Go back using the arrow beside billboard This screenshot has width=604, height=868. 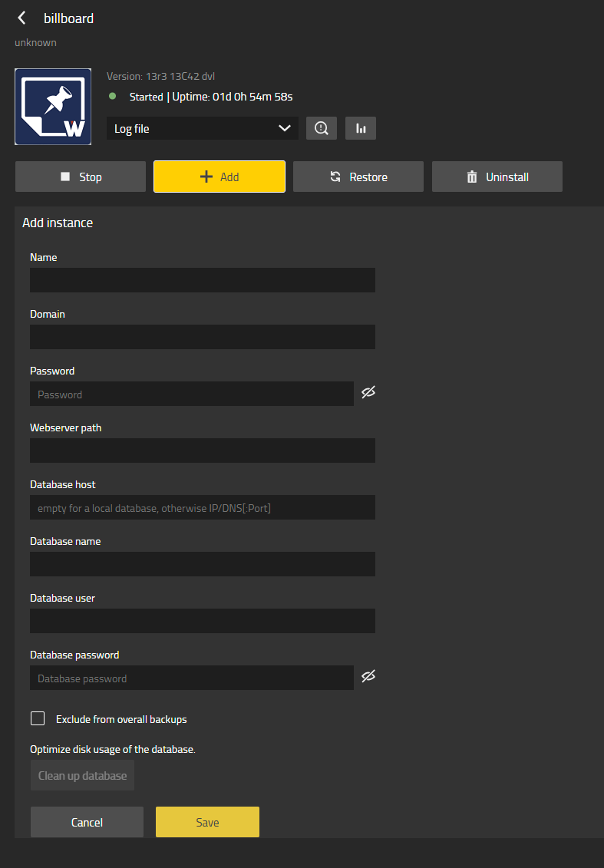coord(21,18)
